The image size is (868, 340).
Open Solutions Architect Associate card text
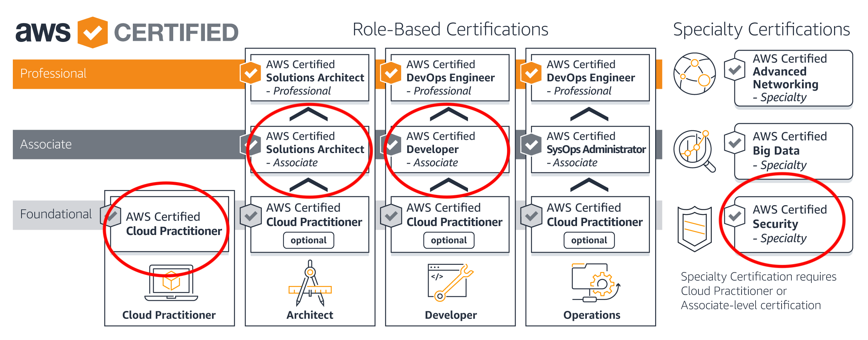(x=315, y=149)
